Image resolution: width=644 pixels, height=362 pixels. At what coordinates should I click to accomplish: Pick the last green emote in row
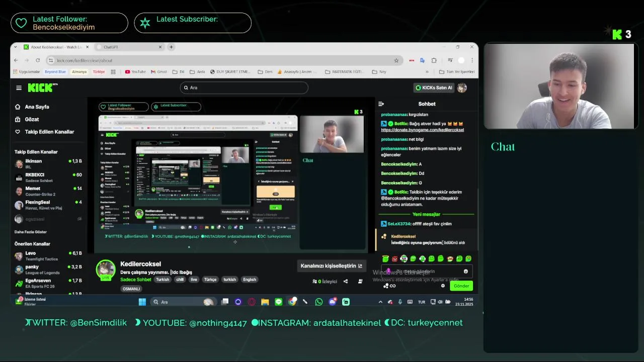[468, 258]
